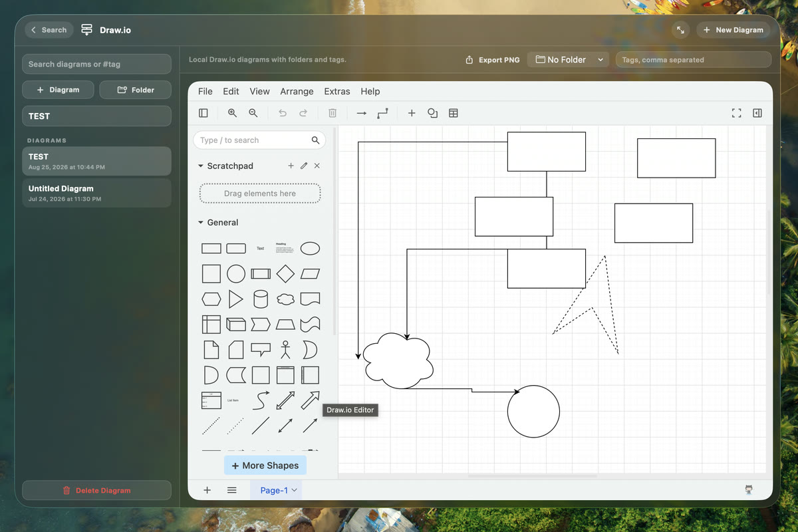The height and width of the screenshot is (532, 798).
Task: Select the TEST folder row
Action: coord(97,116)
